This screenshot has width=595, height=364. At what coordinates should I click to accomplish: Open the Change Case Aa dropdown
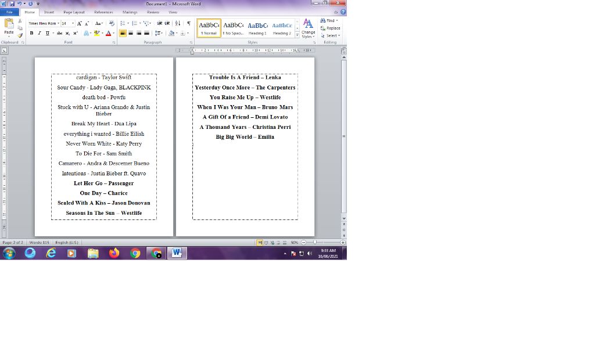99,23
